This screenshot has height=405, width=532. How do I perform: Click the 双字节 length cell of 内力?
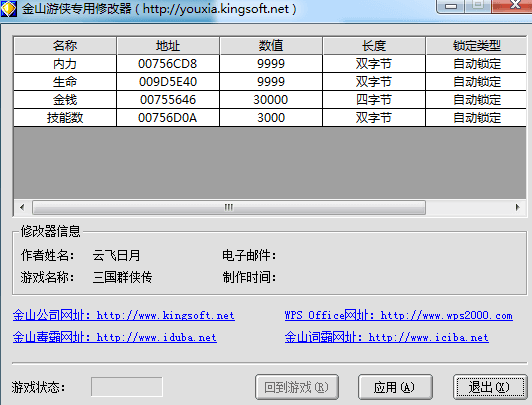pyautogui.click(x=374, y=64)
